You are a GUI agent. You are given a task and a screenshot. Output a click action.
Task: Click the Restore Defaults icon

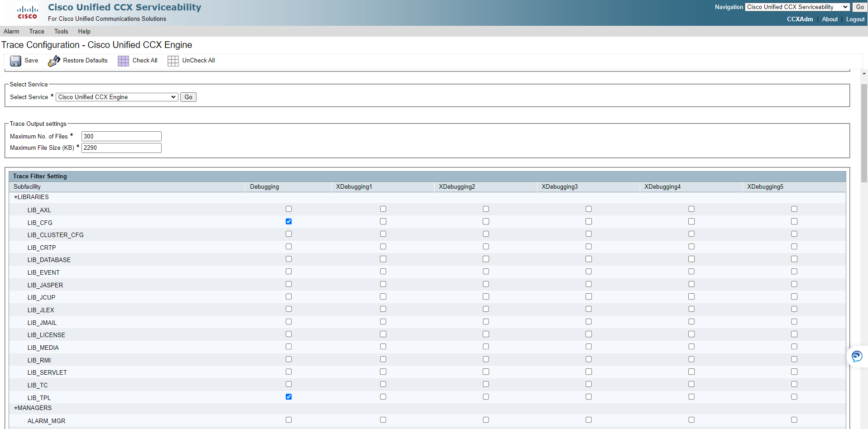53,61
